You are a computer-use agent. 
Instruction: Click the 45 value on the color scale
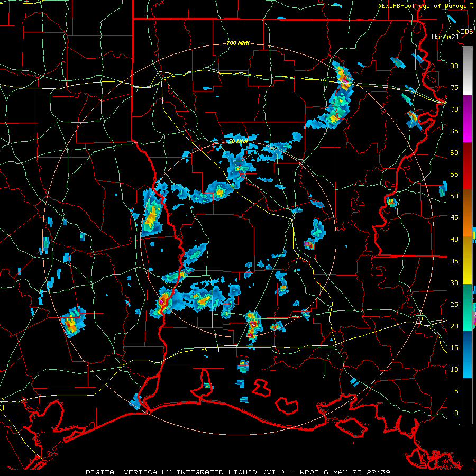pyautogui.click(x=454, y=218)
